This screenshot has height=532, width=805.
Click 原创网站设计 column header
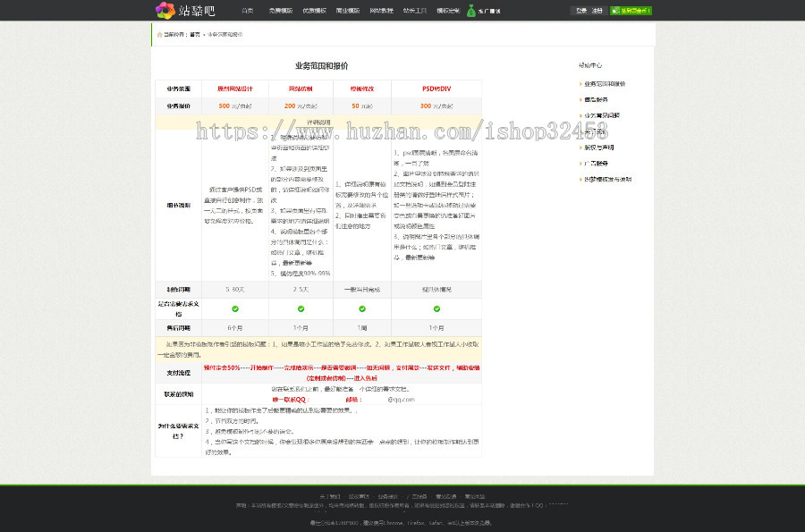(x=235, y=89)
